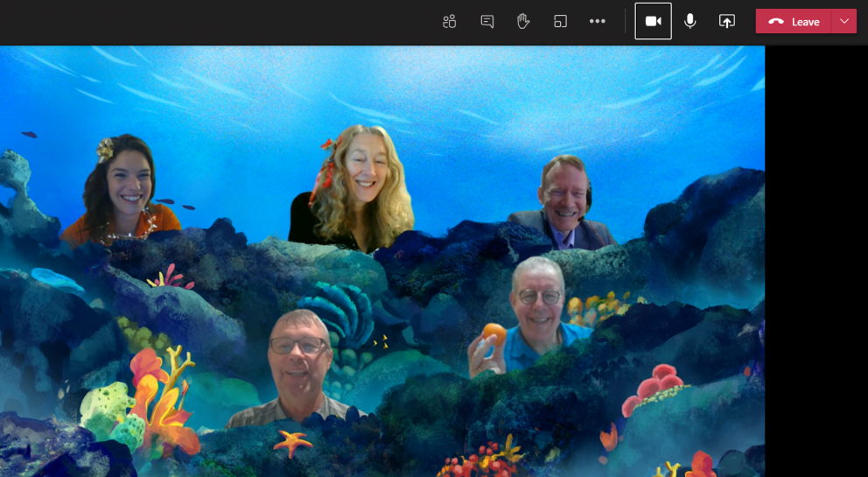Raise your hand in the meeting

click(523, 21)
